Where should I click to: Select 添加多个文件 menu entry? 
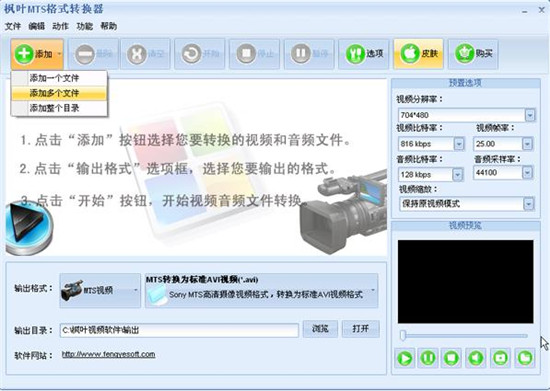[59, 93]
